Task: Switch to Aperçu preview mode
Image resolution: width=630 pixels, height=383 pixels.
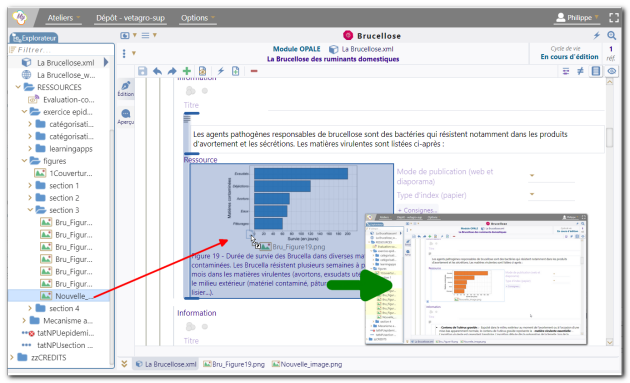Action: coord(126,117)
